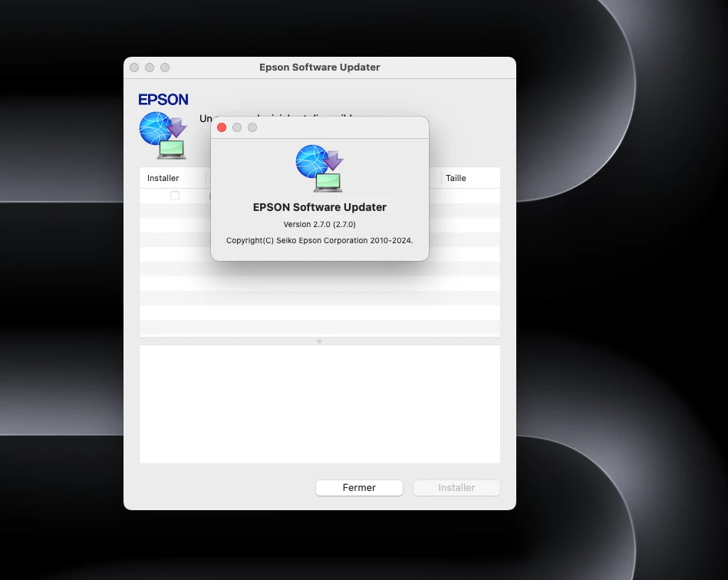Click inside the empty description text area
Viewport: 728px width, 580px height.
click(319, 404)
